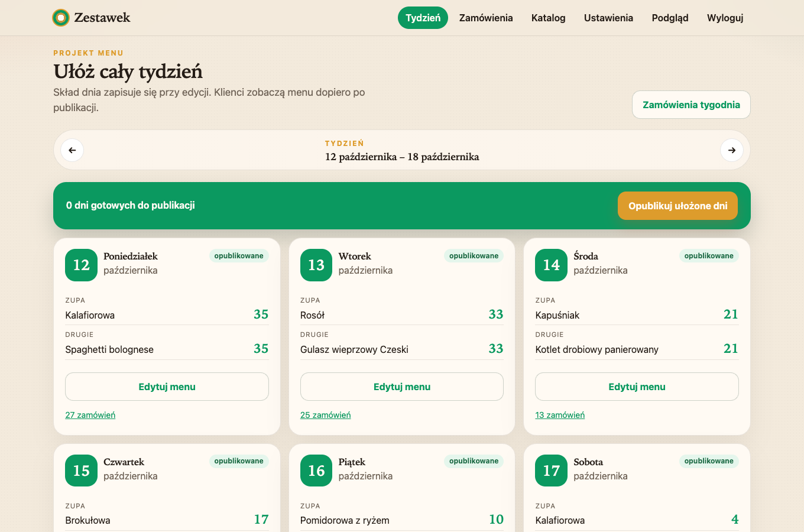
Task: Edit menu for Poniedziałek 12
Action: click(x=167, y=387)
